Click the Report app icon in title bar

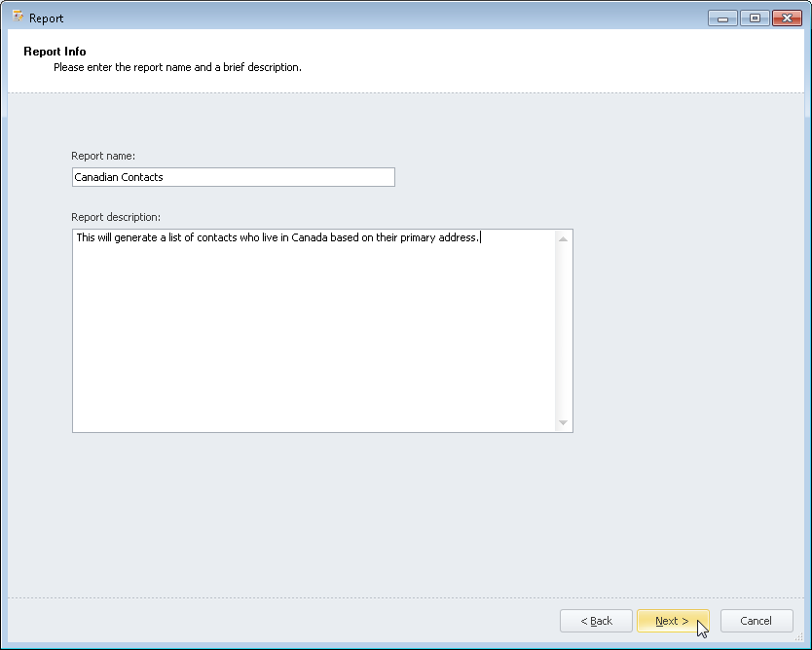[x=18, y=17]
